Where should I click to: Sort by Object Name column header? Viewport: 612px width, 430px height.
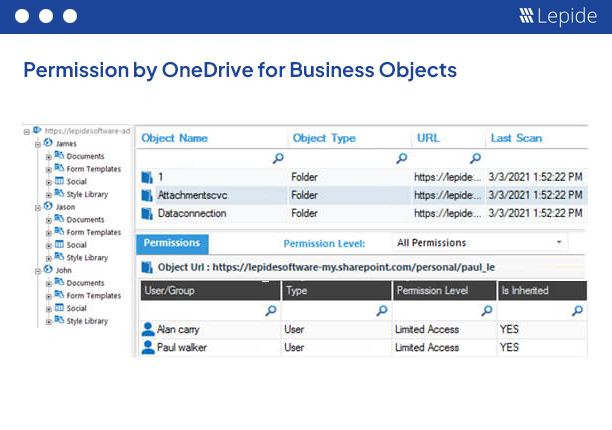174,138
